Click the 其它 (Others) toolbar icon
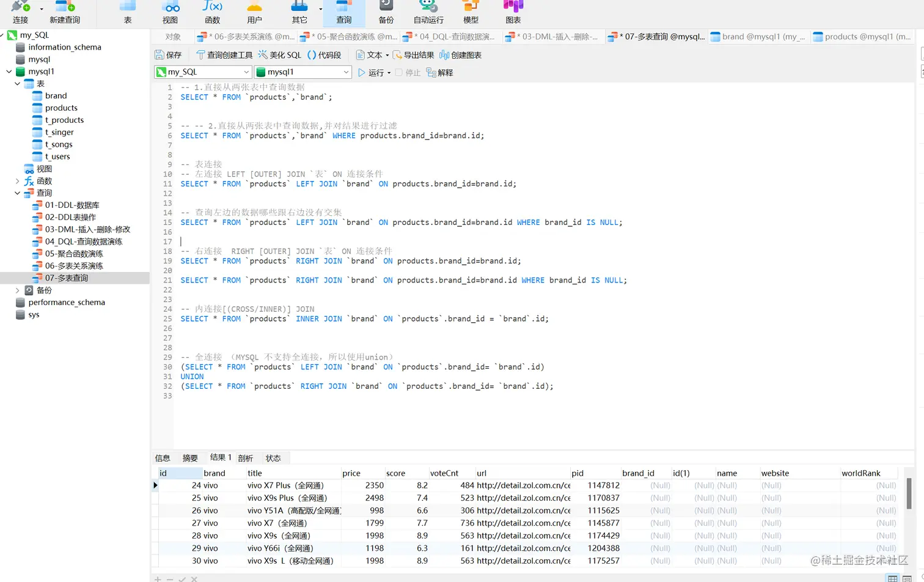Viewport: 924px width, 582px height. (x=299, y=12)
